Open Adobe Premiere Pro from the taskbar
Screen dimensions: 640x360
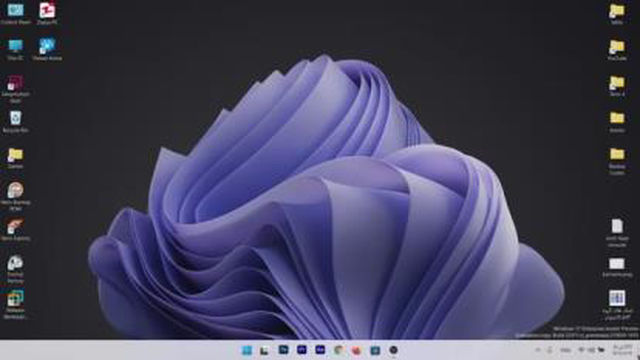(x=302, y=350)
